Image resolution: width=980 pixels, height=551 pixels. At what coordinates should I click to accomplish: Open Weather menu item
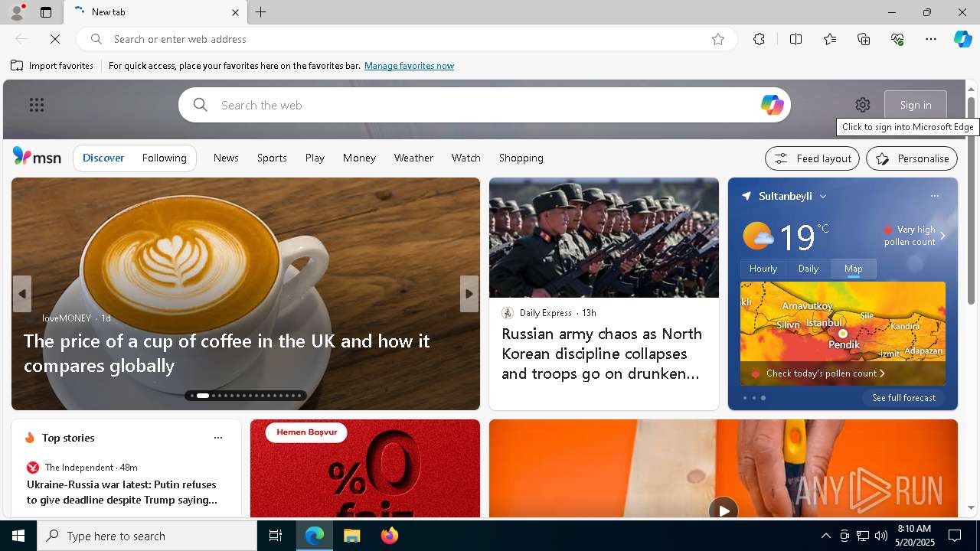[413, 158]
